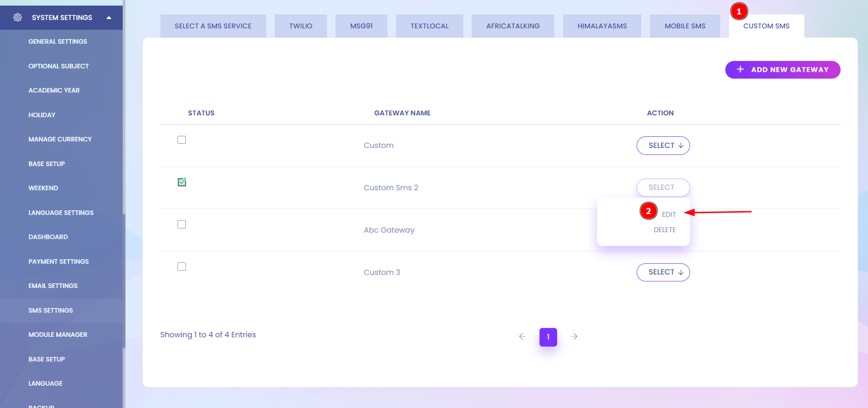Choose Edit from the open dropdown menu
Screen dimensions: 868x408
669,214
